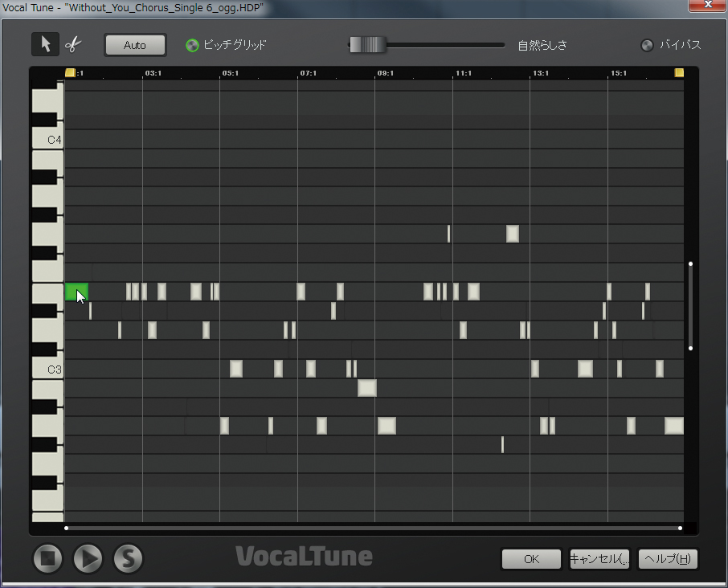Select the green highlighted note block
Image resolution: width=728 pixels, height=588 pixels.
pos(76,292)
